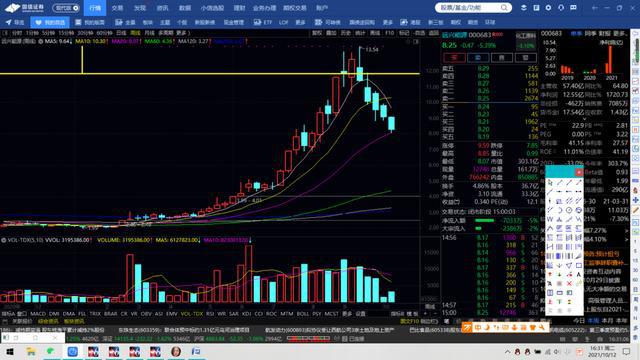640x360 pixels.
Task: Click the F10 button above chart
Action: point(389,33)
